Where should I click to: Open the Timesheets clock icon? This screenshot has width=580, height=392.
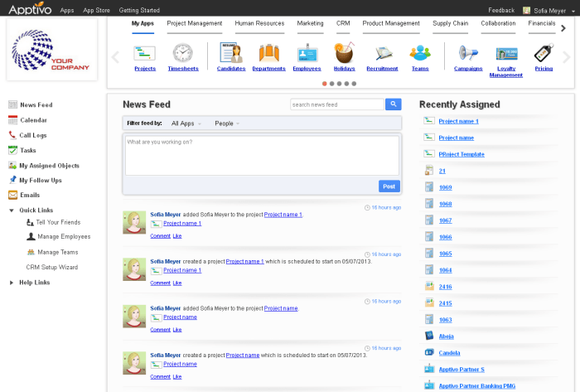(183, 53)
